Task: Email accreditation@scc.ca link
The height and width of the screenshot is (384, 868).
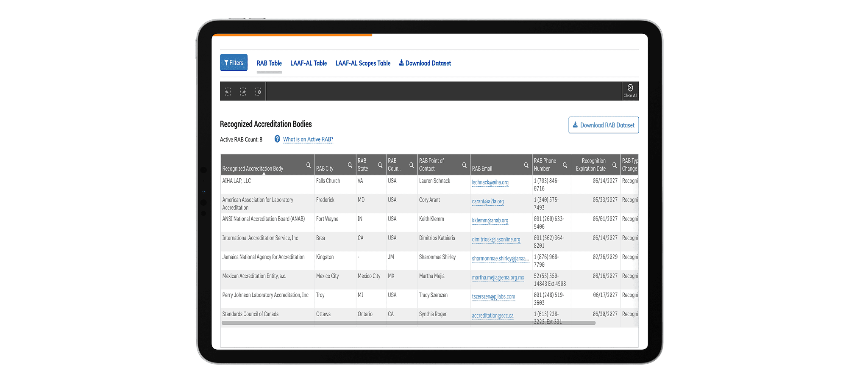Action: 492,316
